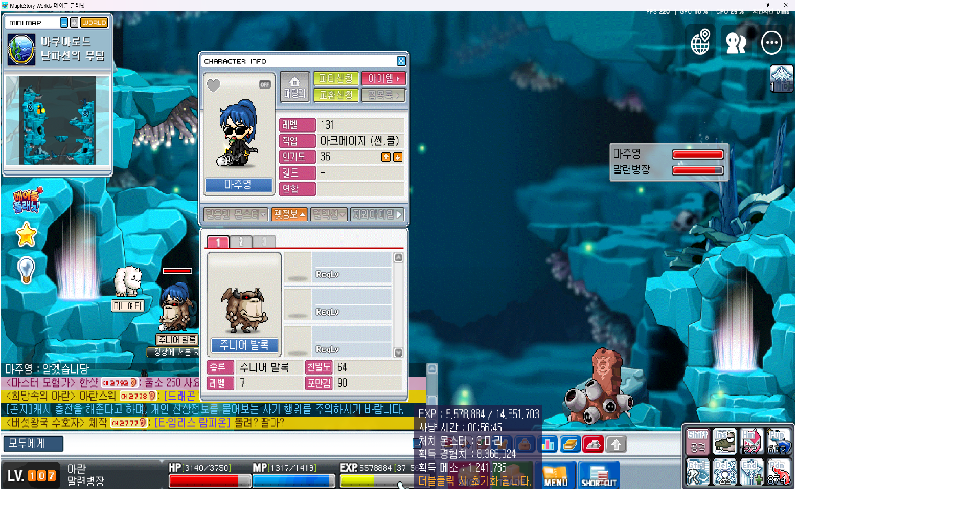Click the Junior Balrog pet portrait

[x=244, y=310]
